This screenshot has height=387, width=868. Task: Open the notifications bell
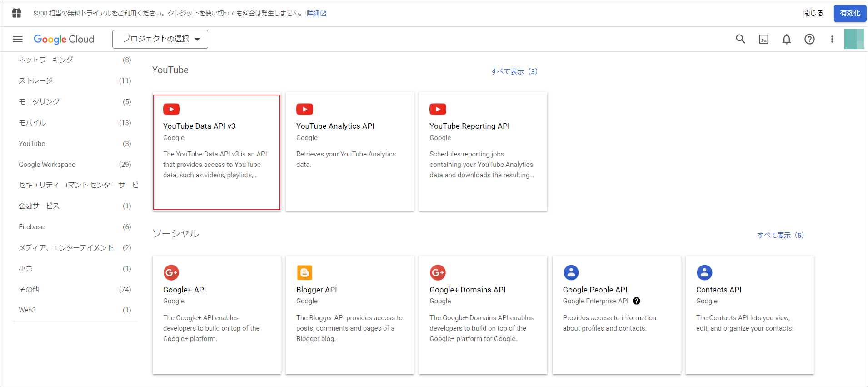click(786, 39)
